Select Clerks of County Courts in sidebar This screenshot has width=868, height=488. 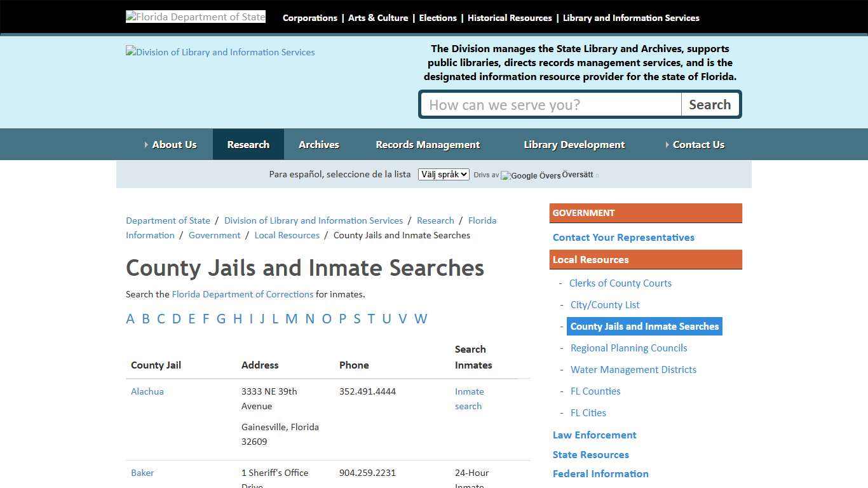click(x=620, y=283)
